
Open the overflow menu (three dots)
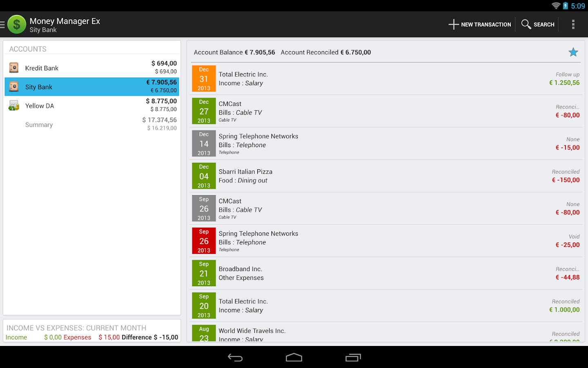pos(573,25)
